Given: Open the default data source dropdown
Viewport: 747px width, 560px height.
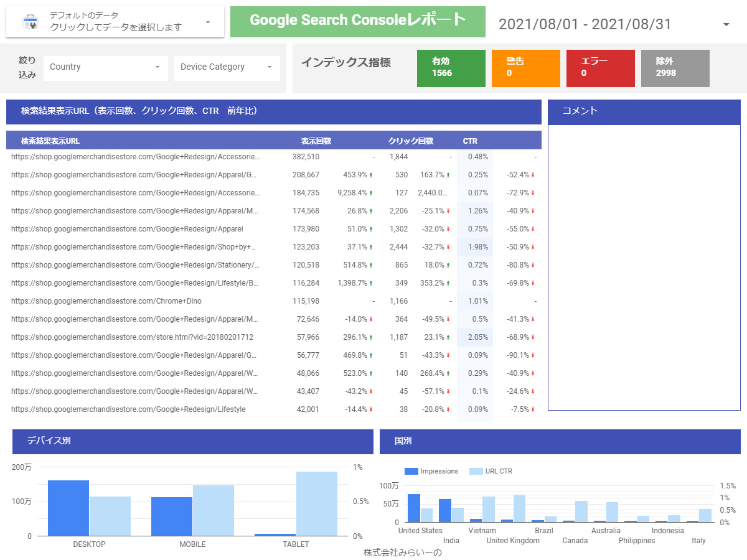Looking at the screenshot, I should click(x=115, y=22).
